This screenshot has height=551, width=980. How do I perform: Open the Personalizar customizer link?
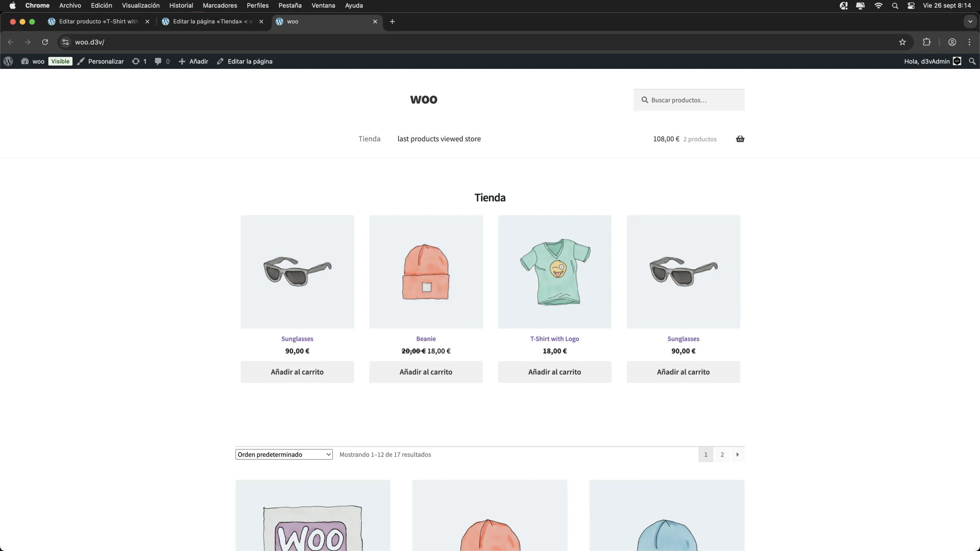pos(100,61)
